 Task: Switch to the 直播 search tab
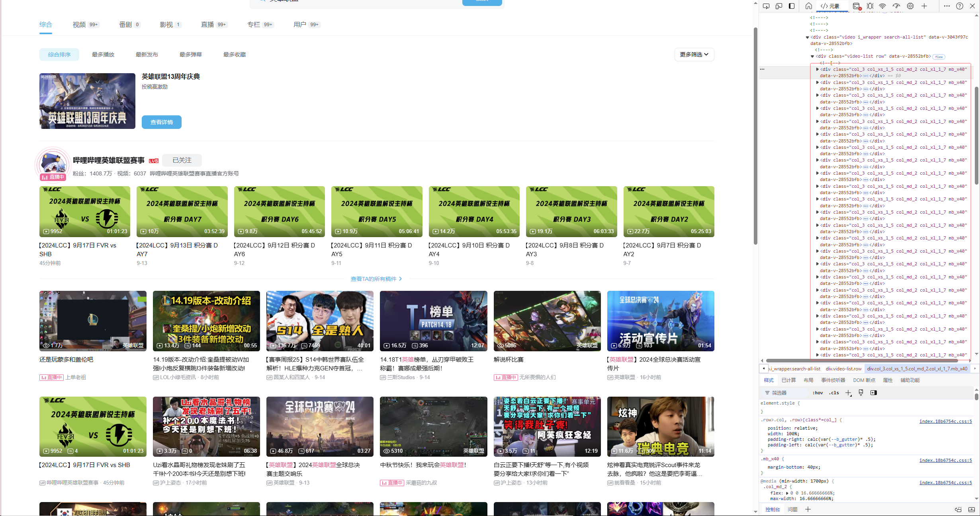(x=207, y=25)
